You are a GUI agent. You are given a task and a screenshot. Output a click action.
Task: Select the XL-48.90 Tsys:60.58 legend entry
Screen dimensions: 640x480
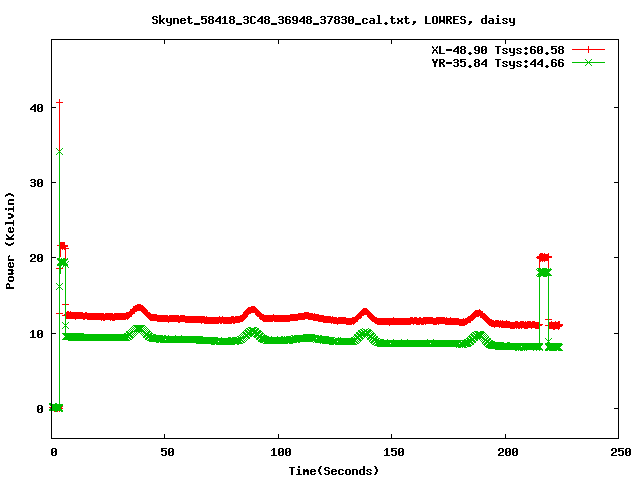tap(498, 50)
